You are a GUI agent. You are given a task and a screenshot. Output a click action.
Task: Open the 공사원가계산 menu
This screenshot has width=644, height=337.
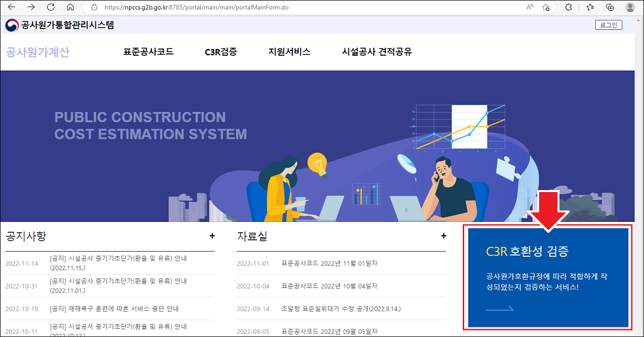[x=38, y=52]
